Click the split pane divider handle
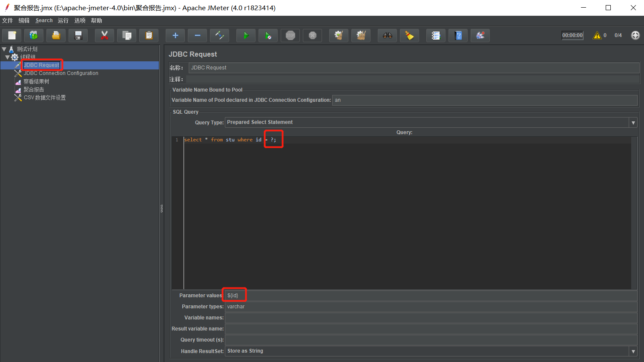This screenshot has width=644, height=362. pos(162,209)
